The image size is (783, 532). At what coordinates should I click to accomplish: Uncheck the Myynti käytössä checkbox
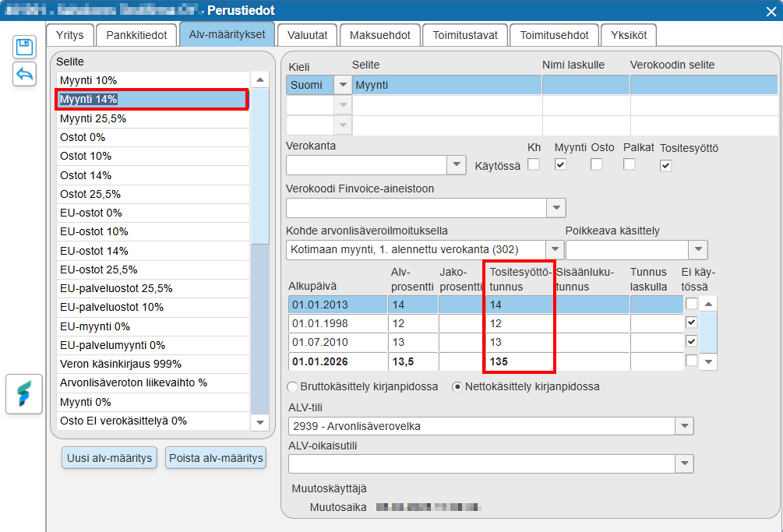pyautogui.click(x=560, y=164)
